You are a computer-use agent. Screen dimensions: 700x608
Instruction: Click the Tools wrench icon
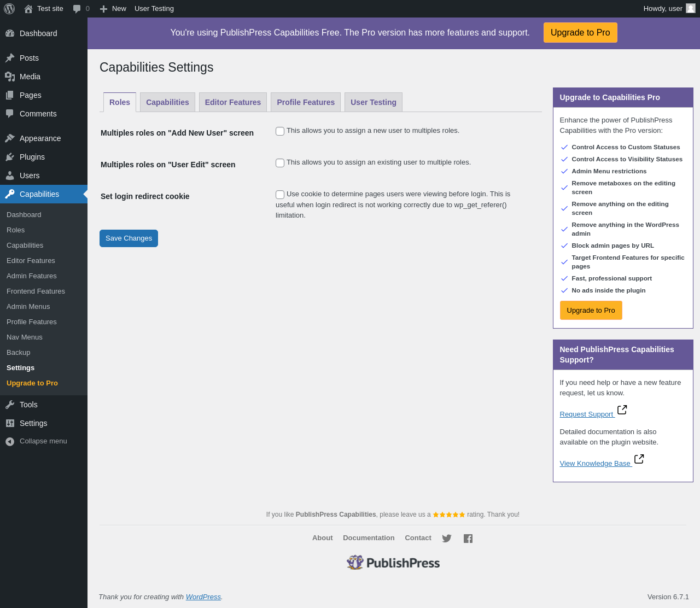tap(10, 405)
